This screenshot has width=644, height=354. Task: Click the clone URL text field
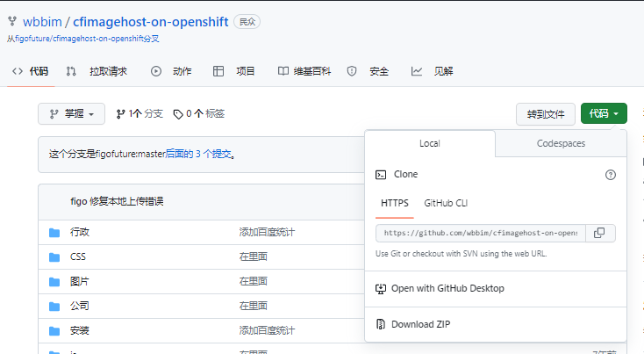pos(480,233)
